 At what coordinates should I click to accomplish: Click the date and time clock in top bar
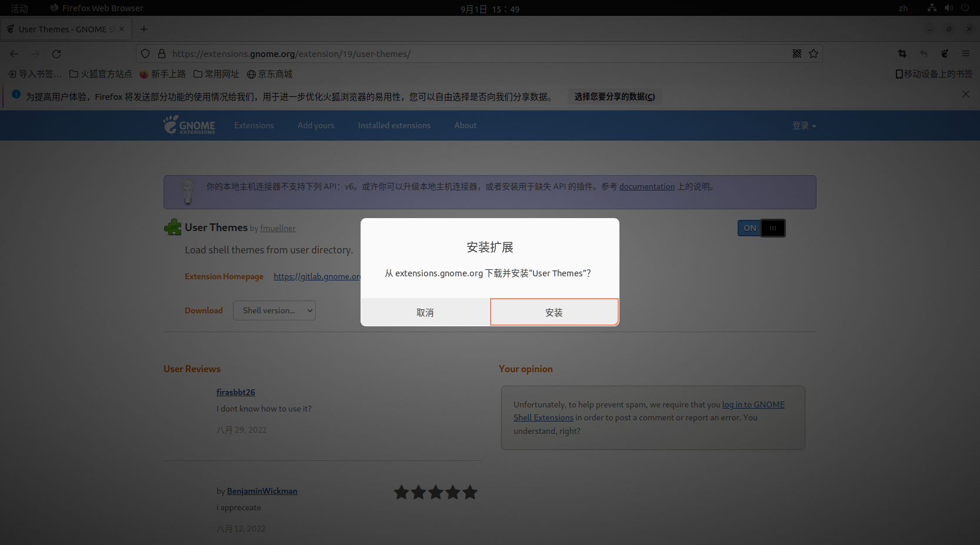490,9
